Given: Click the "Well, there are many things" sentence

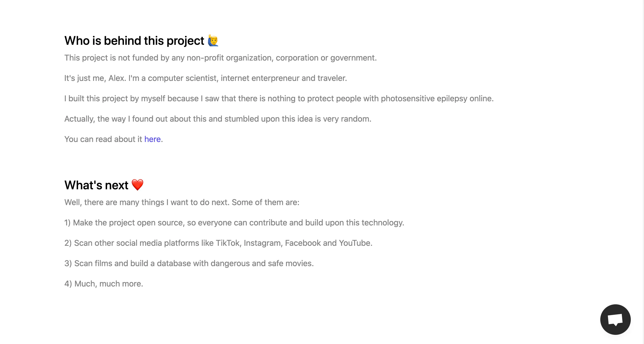Looking at the screenshot, I should [182, 202].
